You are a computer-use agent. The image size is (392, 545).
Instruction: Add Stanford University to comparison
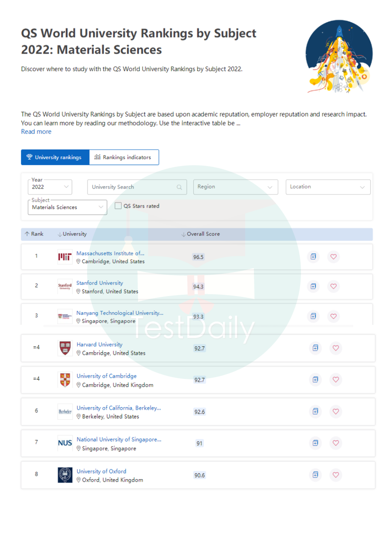(313, 286)
